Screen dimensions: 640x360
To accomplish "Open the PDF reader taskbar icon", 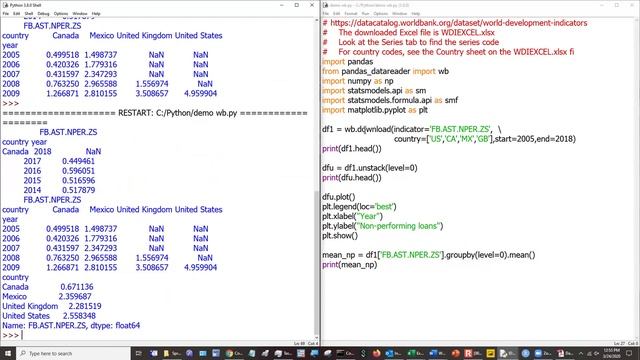I will click(x=561, y=353).
